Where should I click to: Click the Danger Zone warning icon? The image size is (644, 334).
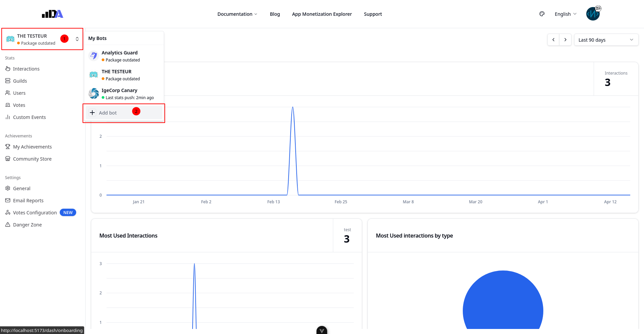click(x=8, y=224)
